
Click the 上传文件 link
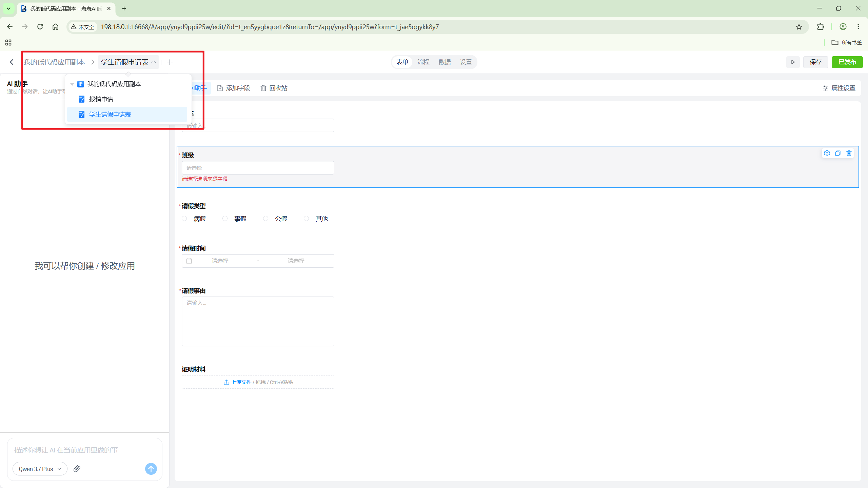237,382
